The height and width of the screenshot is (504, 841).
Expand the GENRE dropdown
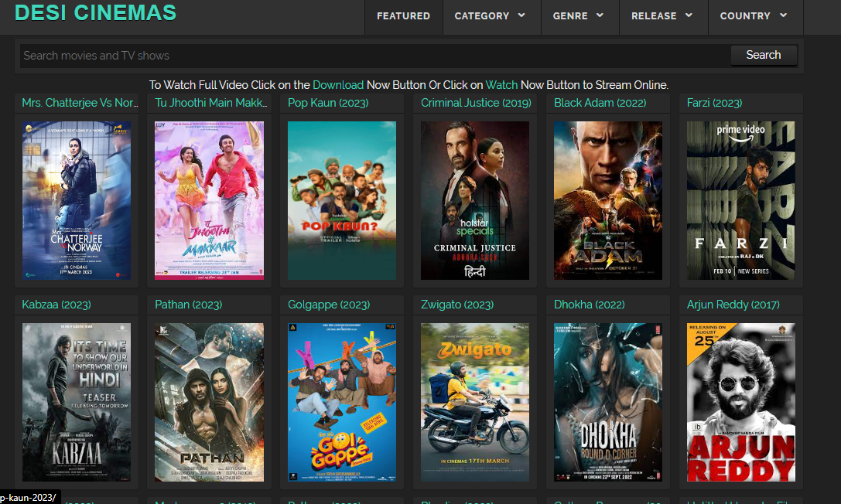(x=579, y=15)
